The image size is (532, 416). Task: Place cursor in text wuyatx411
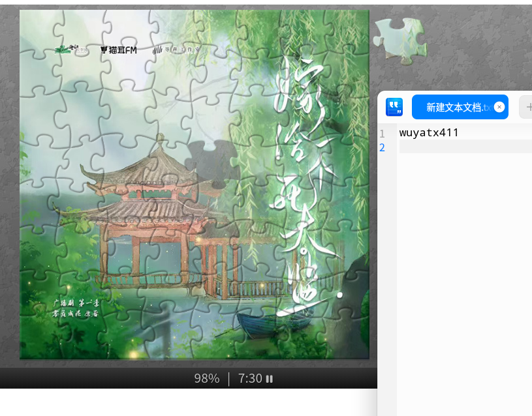tap(429, 133)
